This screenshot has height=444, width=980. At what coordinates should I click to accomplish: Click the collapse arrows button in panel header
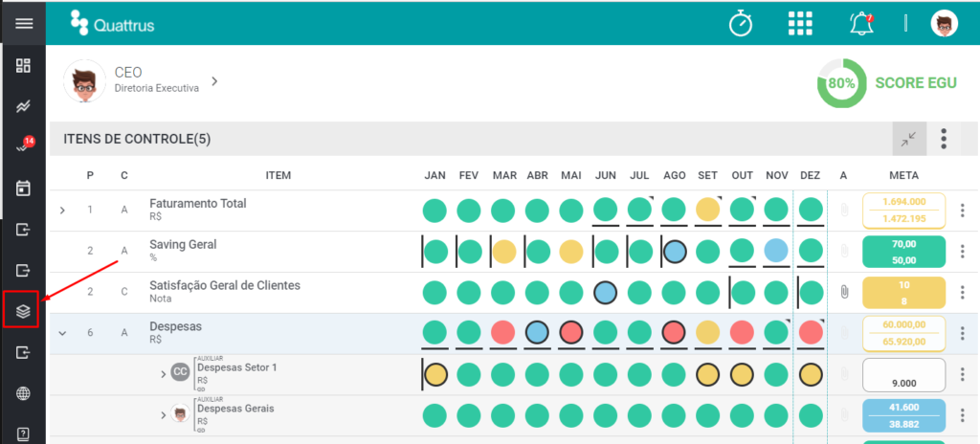point(909,139)
